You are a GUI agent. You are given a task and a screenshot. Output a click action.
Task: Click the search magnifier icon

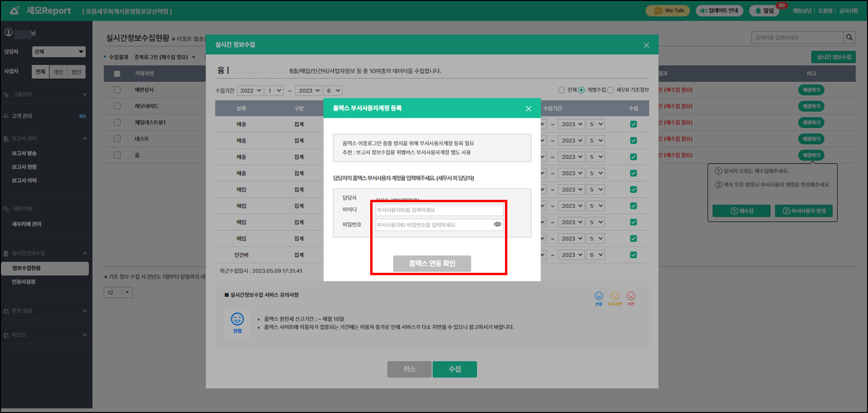tap(849, 37)
